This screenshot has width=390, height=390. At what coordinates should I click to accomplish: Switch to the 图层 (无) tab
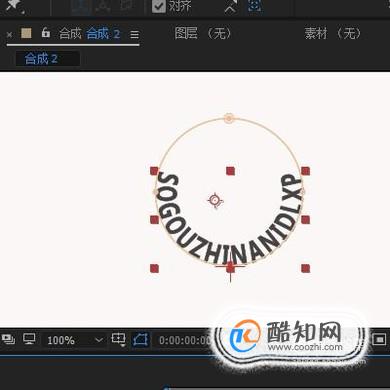[203, 33]
